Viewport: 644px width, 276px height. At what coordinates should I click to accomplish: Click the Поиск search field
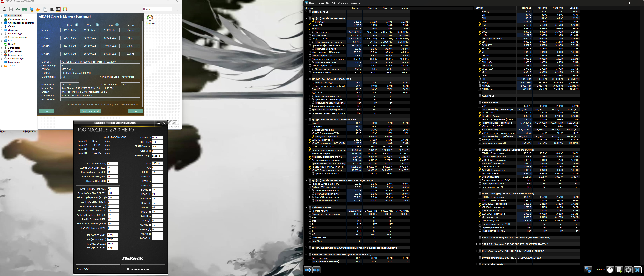point(157,9)
